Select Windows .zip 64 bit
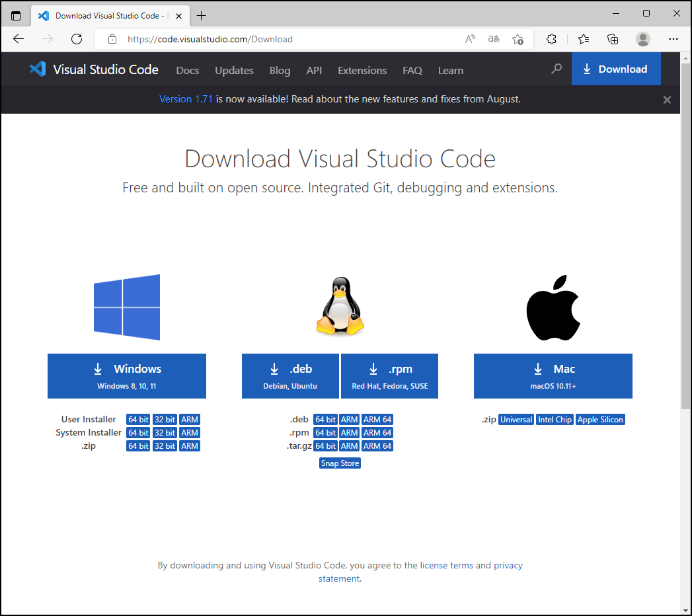 (x=138, y=446)
